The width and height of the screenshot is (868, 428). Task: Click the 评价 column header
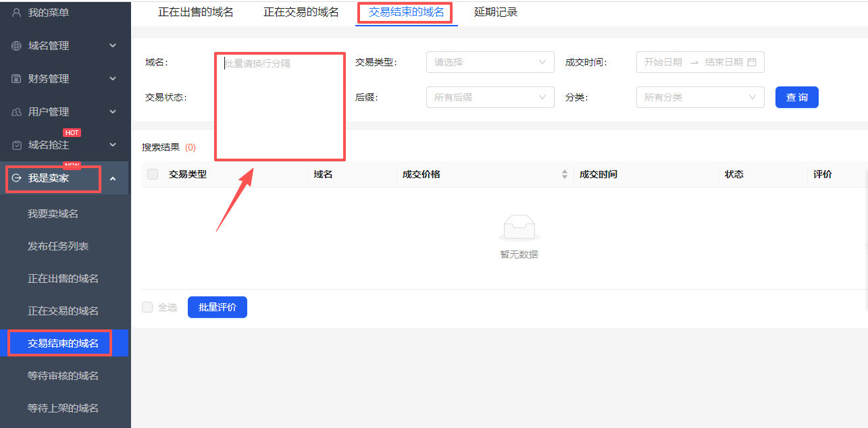point(823,174)
